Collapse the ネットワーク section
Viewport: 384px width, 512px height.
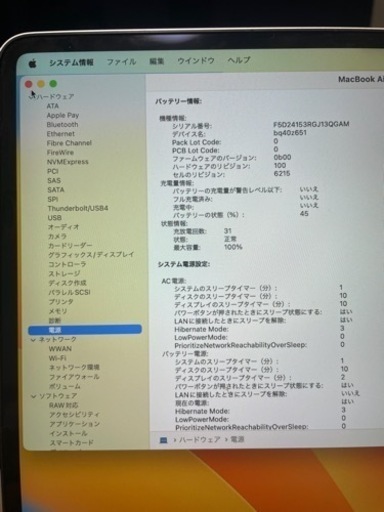click(33, 340)
